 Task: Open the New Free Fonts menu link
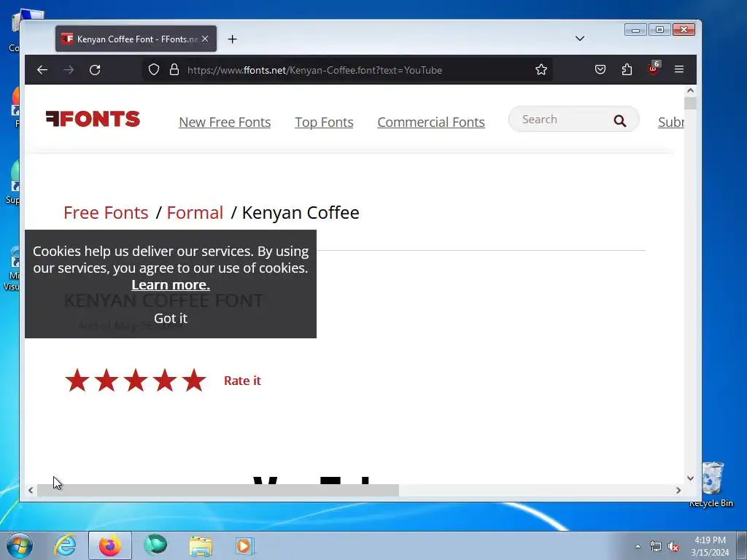click(x=225, y=122)
